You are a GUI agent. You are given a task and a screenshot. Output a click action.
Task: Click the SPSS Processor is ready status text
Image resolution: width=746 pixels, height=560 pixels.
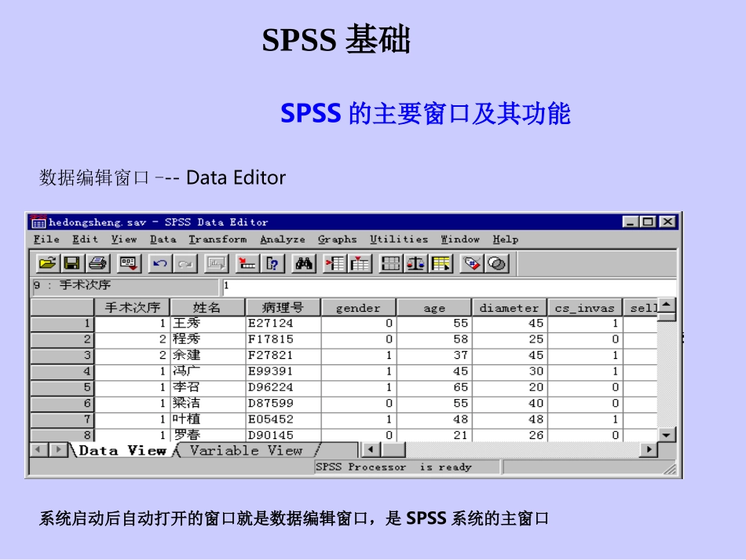(393, 467)
